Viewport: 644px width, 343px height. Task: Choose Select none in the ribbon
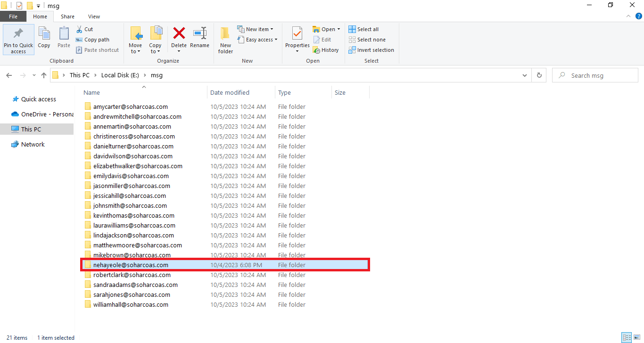click(x=367, y=40)
